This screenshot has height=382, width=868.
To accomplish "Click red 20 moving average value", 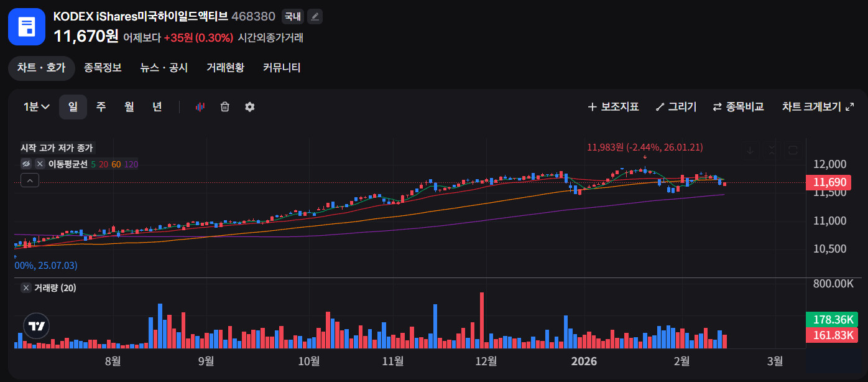I will (x=104, y=164).
